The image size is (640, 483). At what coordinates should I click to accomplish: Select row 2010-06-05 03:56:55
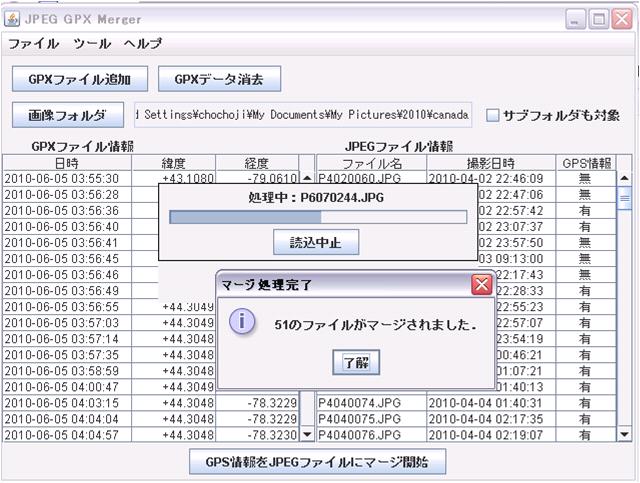click(67, 307)
